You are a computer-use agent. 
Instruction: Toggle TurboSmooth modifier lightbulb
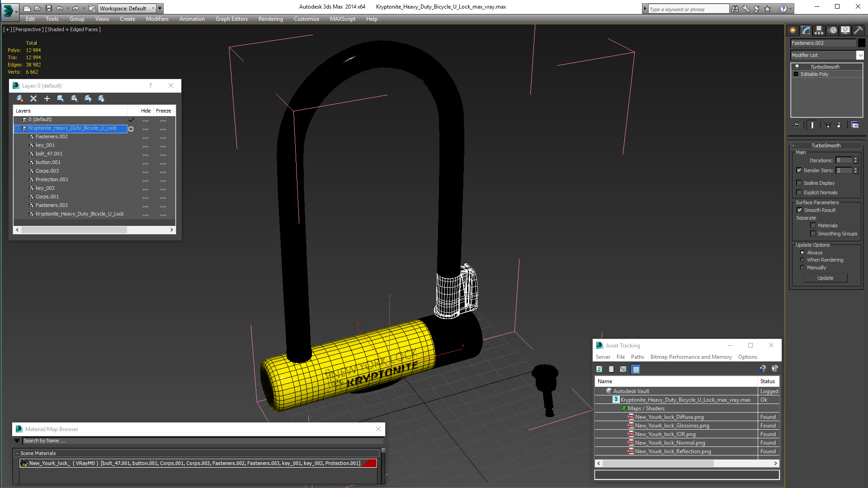797,66
